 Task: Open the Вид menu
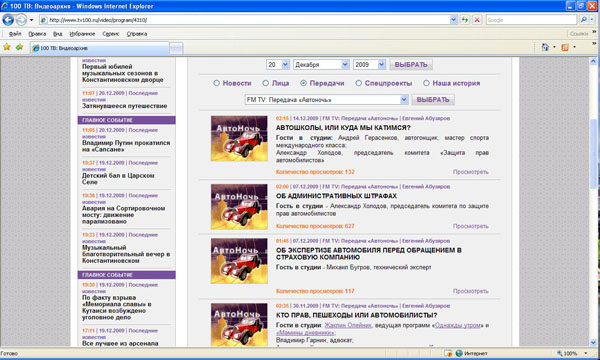point(58,34)
